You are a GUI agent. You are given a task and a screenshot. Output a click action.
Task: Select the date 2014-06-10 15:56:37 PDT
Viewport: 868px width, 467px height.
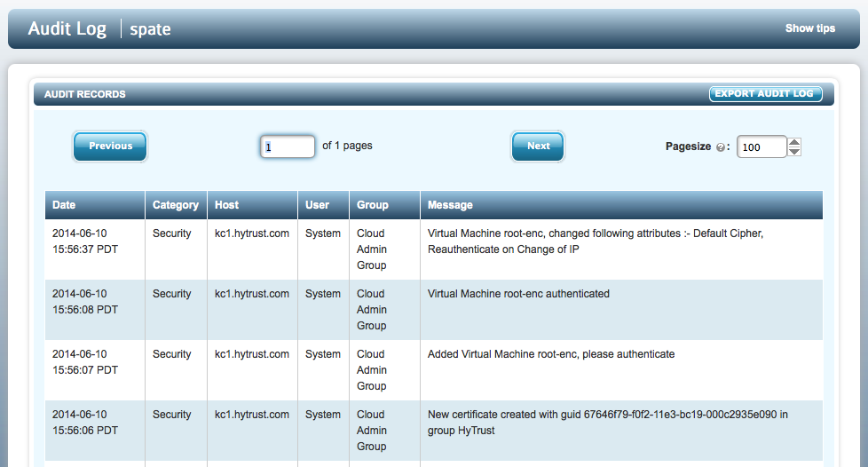(x=84, y=241)
